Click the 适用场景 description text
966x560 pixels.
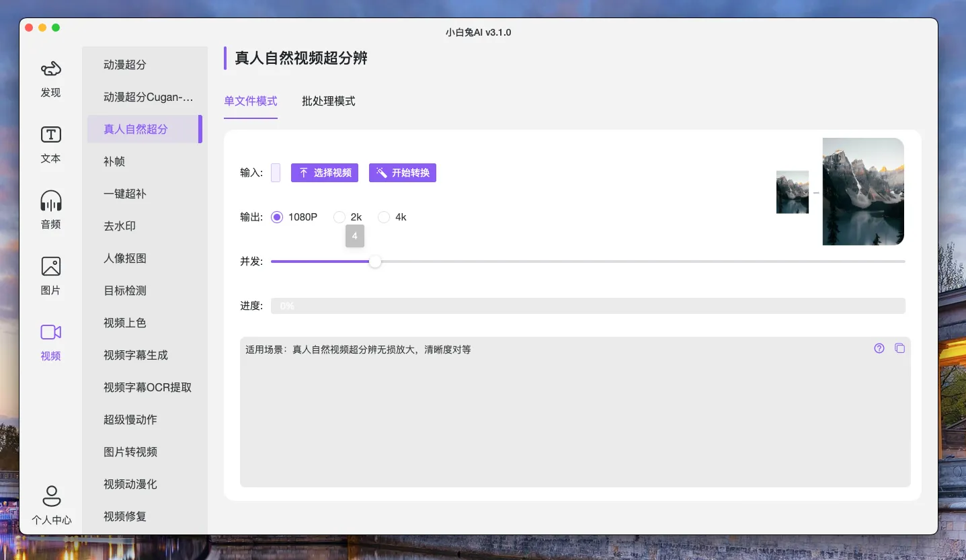pos(358,350)
